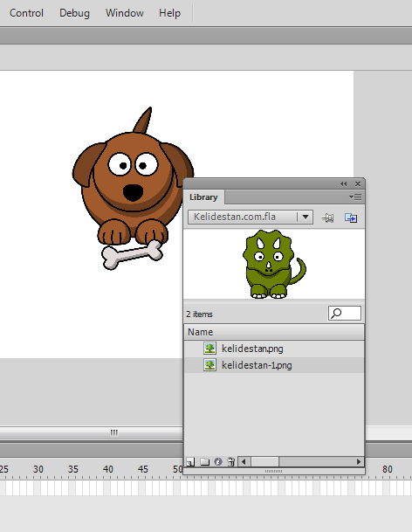Pin the current library icon
Image resolution: width=412 pixels, height=532 pixels.
coord(327,218)
